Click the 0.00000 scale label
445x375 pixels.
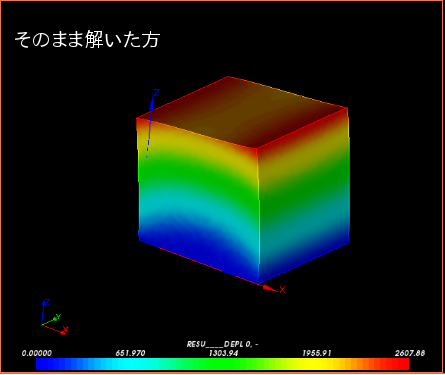pyautogui.click(x=37, y=353)
